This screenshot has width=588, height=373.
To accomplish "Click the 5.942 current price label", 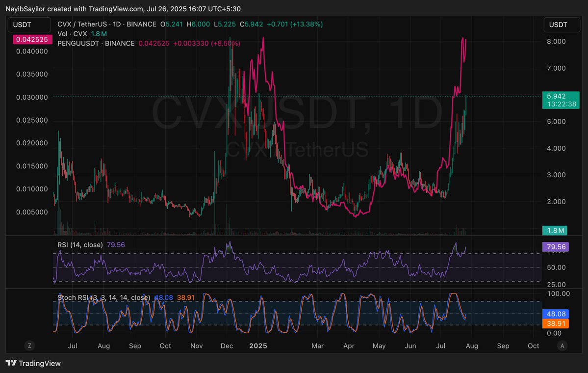I will coord(556,96).
